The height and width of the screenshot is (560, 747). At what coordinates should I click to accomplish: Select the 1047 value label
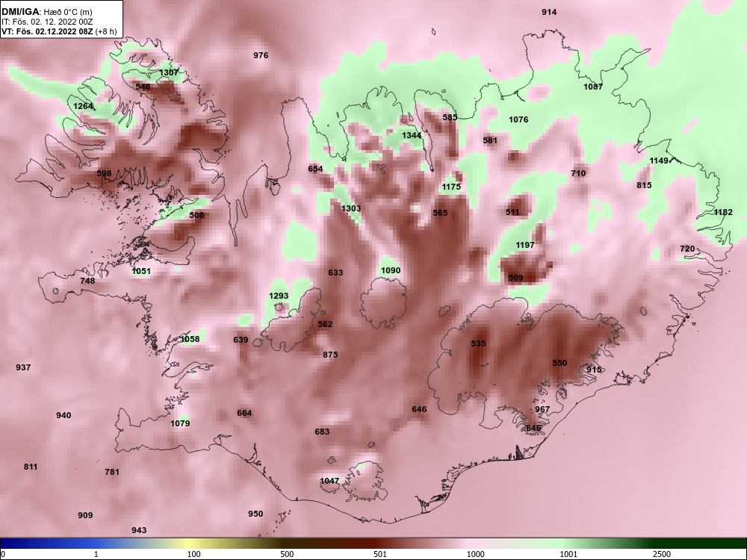[329, 480]
